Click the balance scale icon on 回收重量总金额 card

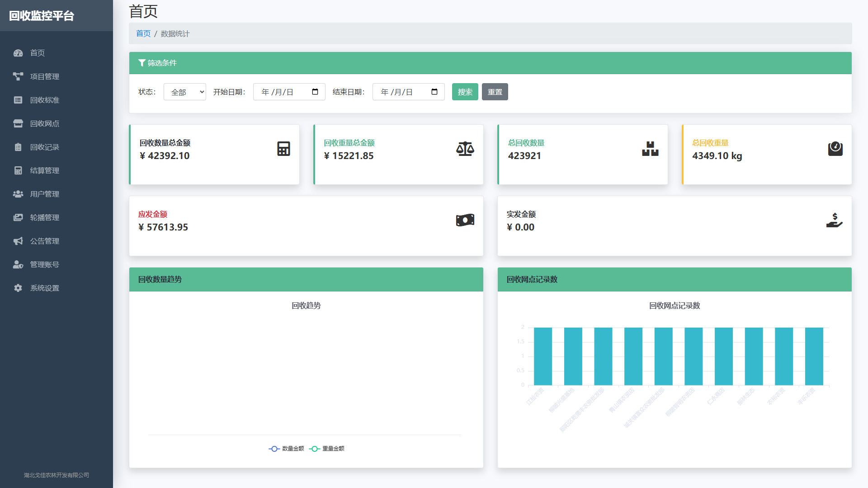465,149
